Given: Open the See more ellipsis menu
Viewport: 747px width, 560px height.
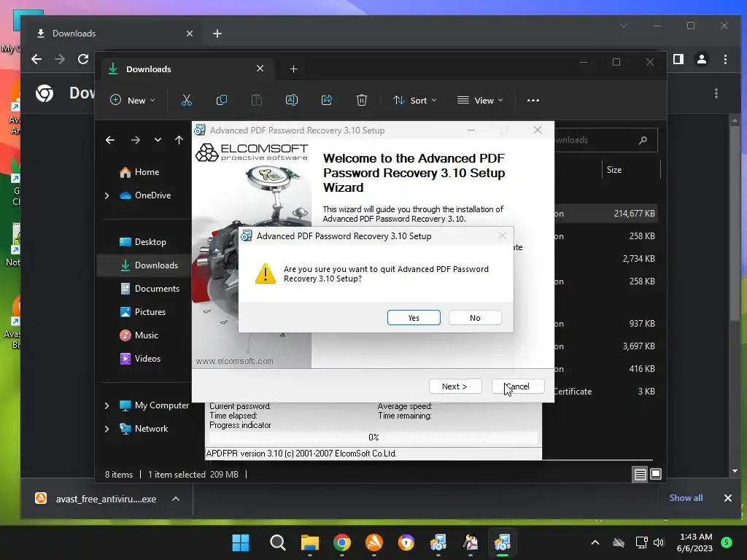Looking at the screenshot, I should pyautogui.click(x=533, y=100).
